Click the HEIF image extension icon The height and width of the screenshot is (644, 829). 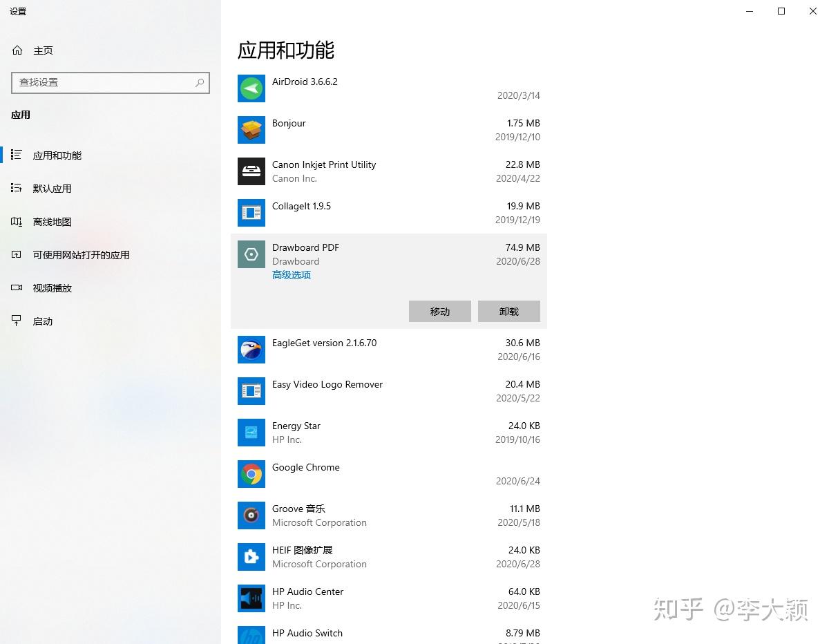tap(251, 557)
